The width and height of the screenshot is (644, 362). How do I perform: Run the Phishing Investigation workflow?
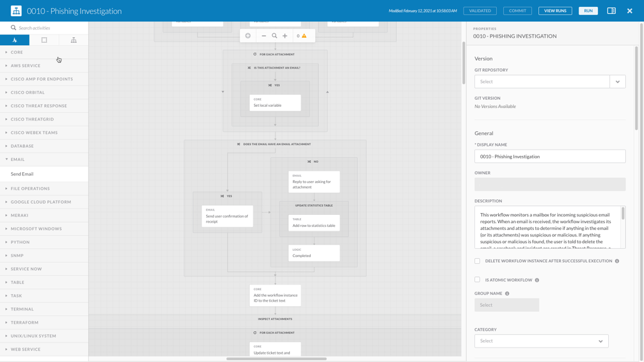pyautogui.click(x=588, y=11)
